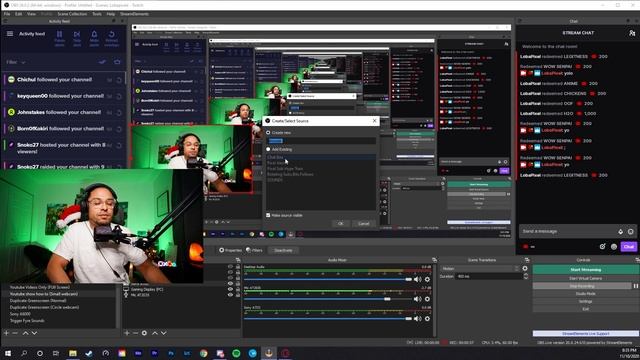The height and width of the screenshot is (360, 640).
Task: Click the Start Streaming button
Action: [x=586, y=270]
